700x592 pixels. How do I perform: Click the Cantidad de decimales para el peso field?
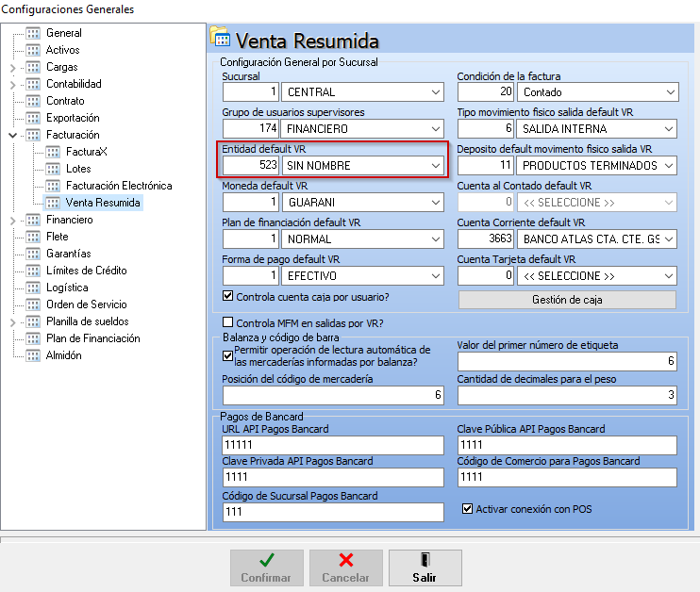567,395
